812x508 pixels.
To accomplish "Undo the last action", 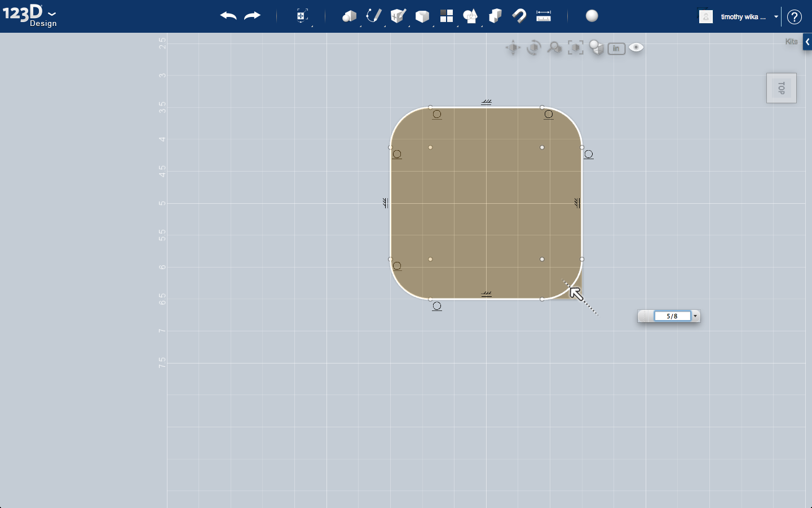I will (x=228, y=16).
